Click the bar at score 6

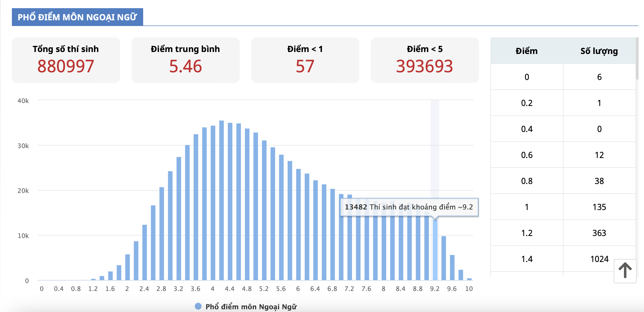(298, 225)
